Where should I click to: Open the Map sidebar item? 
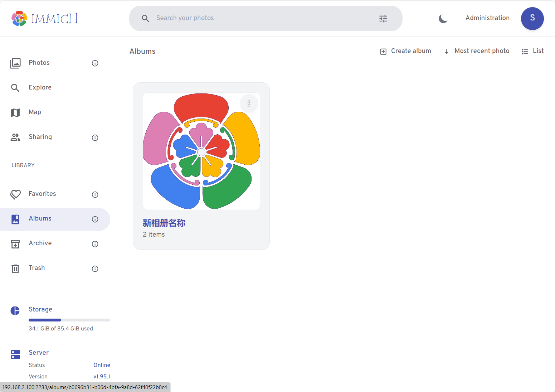click(35, 112)
